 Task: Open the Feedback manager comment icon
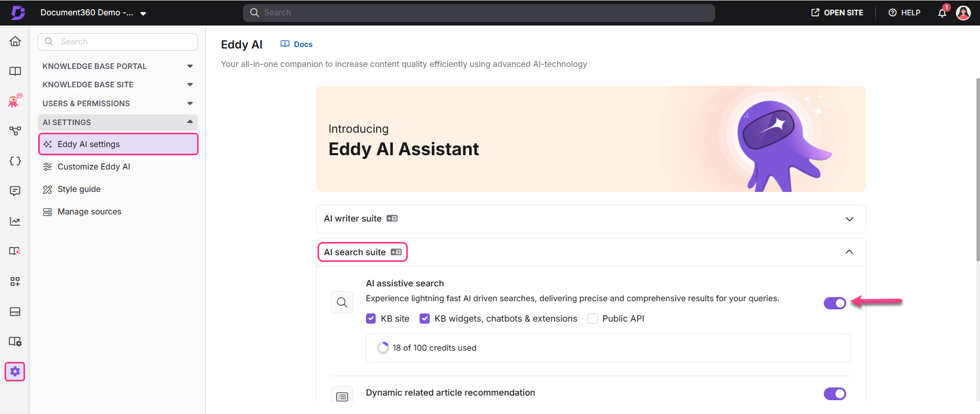pos(15,191)
